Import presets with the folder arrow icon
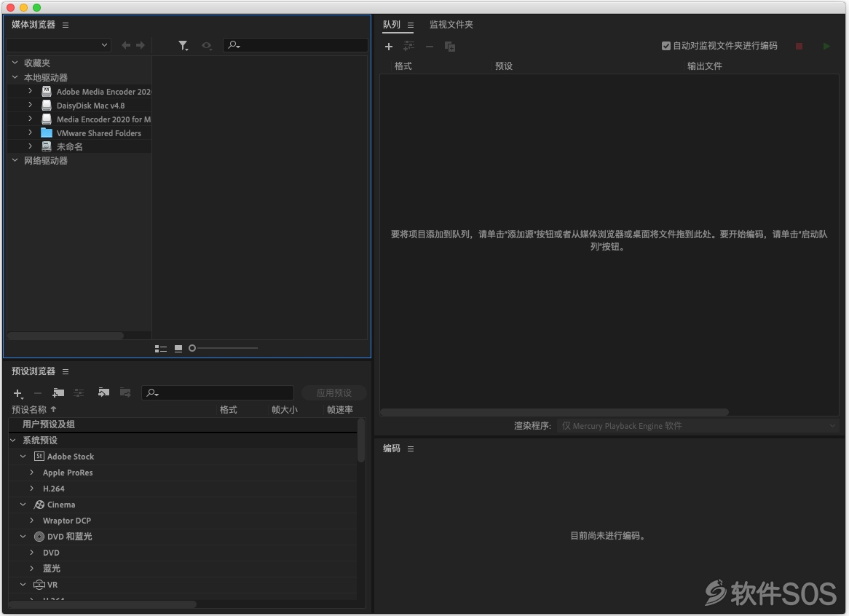 [103, 392]
